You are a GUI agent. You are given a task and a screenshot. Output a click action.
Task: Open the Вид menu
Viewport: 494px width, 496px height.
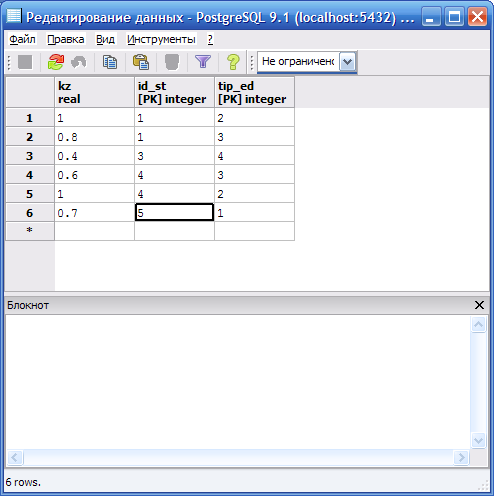[105, 39]
